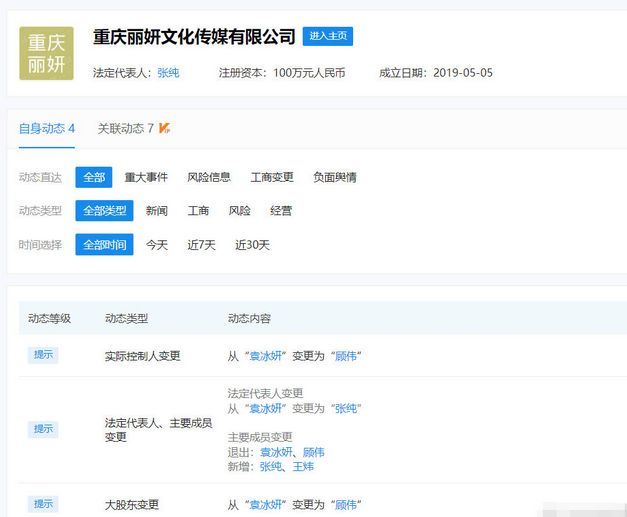627x517 pixels.
Task: Open 袁冰妍 link in 大股东变更 row
Action: coord(266,505)
